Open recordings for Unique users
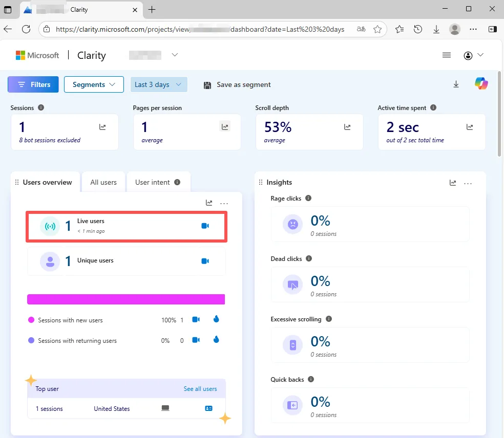Screen dimensions: 504x438 205,261
